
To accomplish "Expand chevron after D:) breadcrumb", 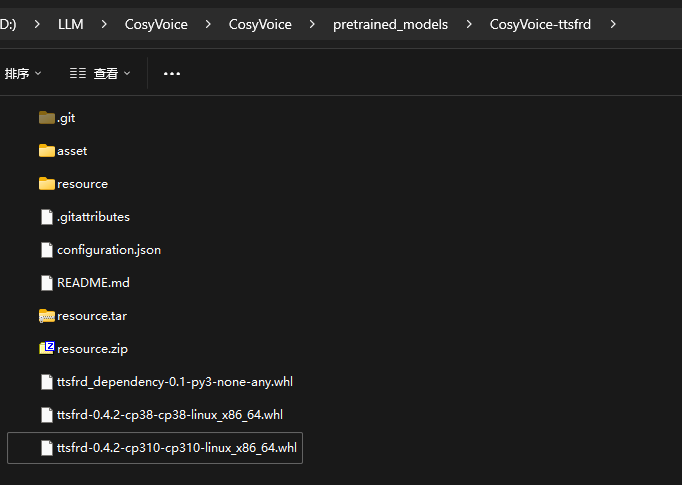I will [x=37, y=24].
